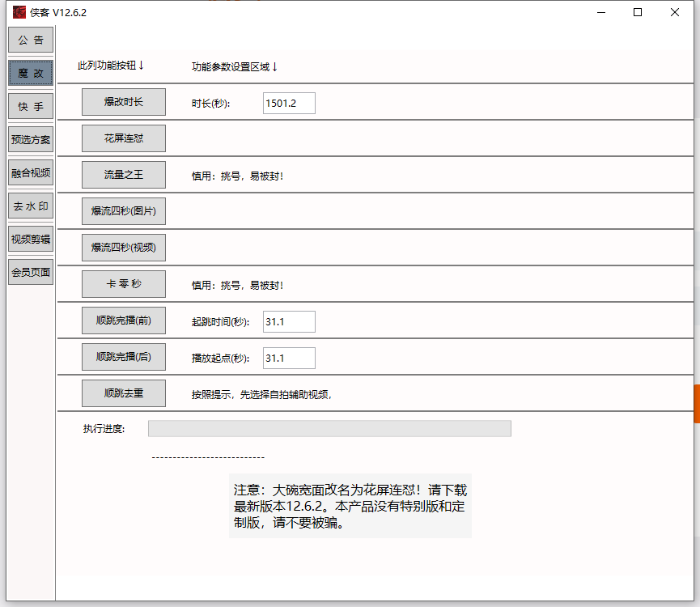Click the 顺跳完播(后) button
Screen dimensions: 700x607
pos(124,357)
